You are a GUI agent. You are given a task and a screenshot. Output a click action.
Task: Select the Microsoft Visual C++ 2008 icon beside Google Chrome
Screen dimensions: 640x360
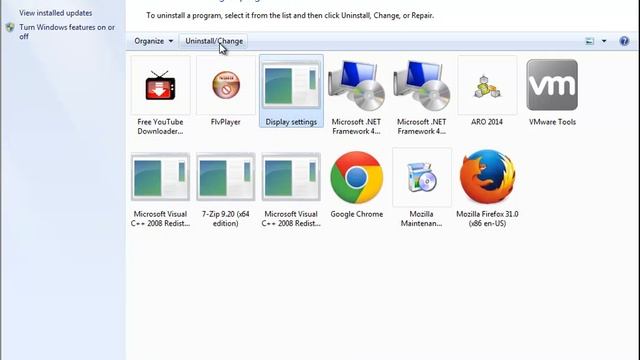point(291,177)
